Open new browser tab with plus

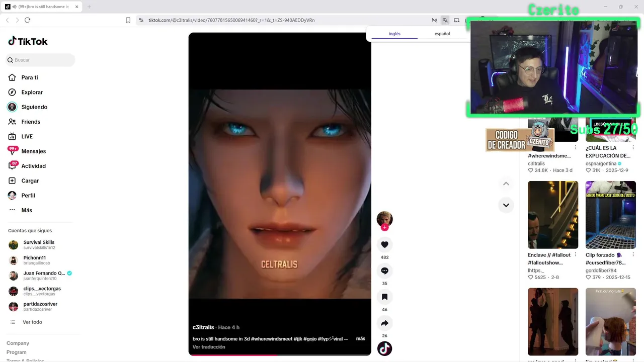click(x=89, y=7)
